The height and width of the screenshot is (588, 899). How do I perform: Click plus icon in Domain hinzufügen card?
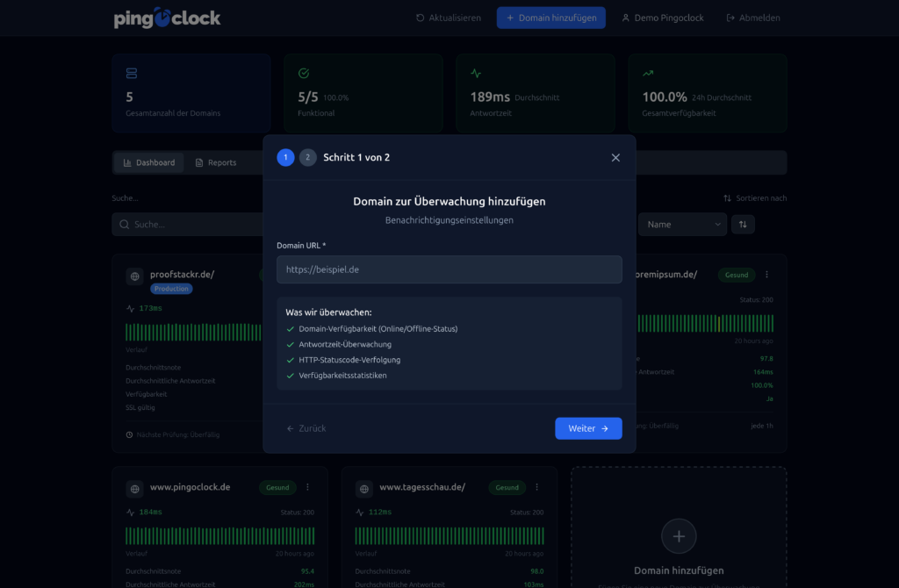pyautogui.click(x=679, y=535)
